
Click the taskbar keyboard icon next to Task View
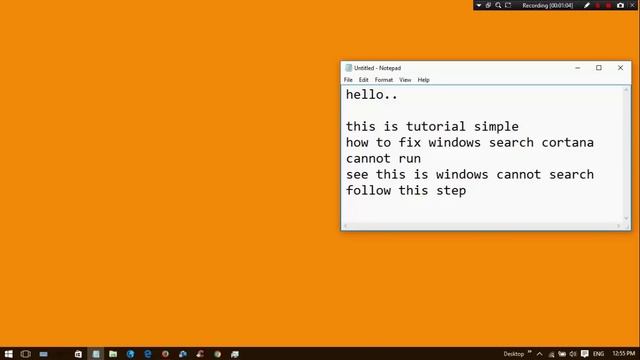43,354
